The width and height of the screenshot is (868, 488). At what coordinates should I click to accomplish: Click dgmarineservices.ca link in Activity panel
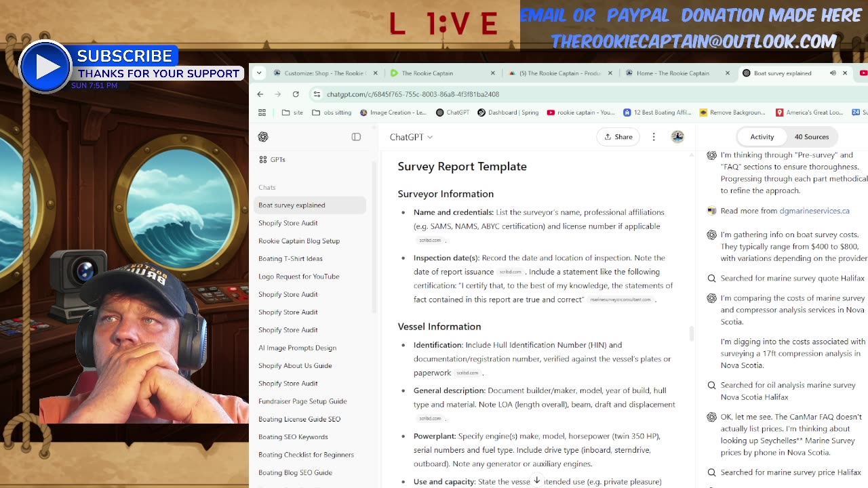tap(814, 211)
